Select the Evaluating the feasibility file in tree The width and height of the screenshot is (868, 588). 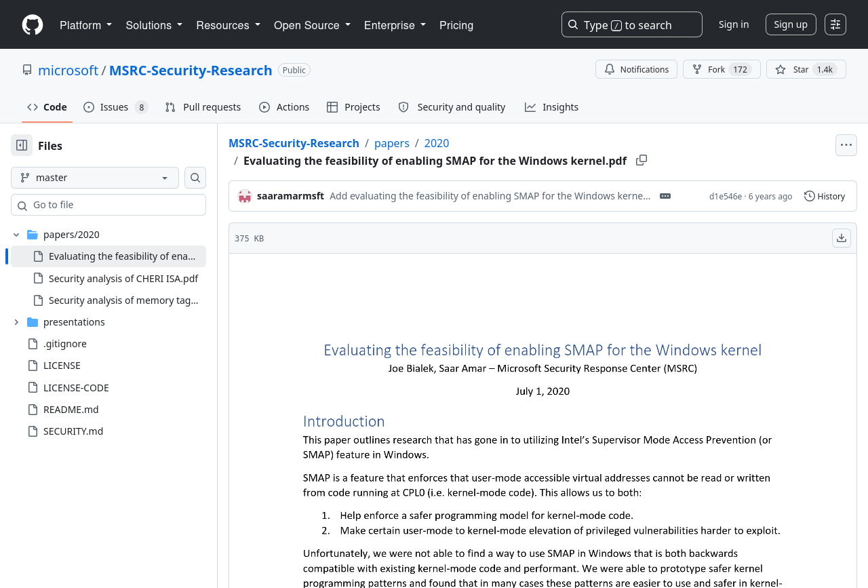108,256
